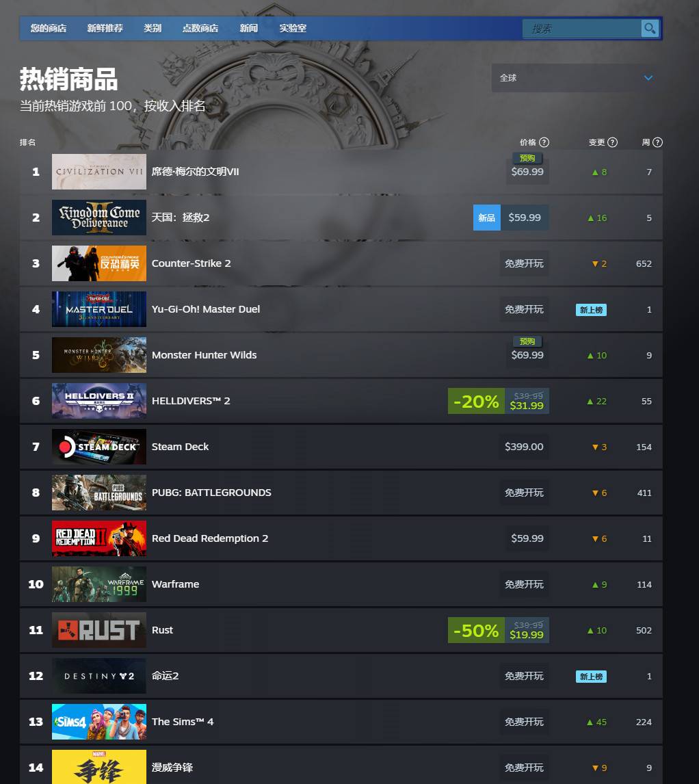Open the Civilization VII game thumbnail

99,172
